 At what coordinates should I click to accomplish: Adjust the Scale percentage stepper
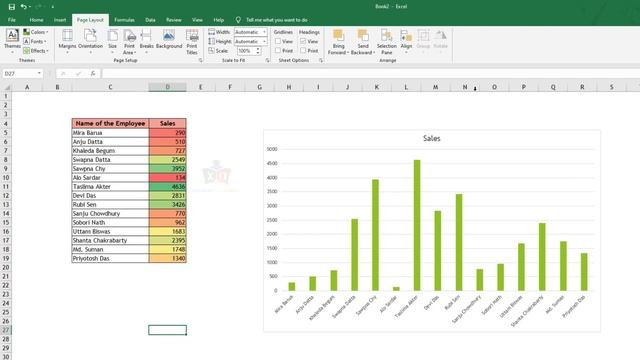click(x=258, y=51)
